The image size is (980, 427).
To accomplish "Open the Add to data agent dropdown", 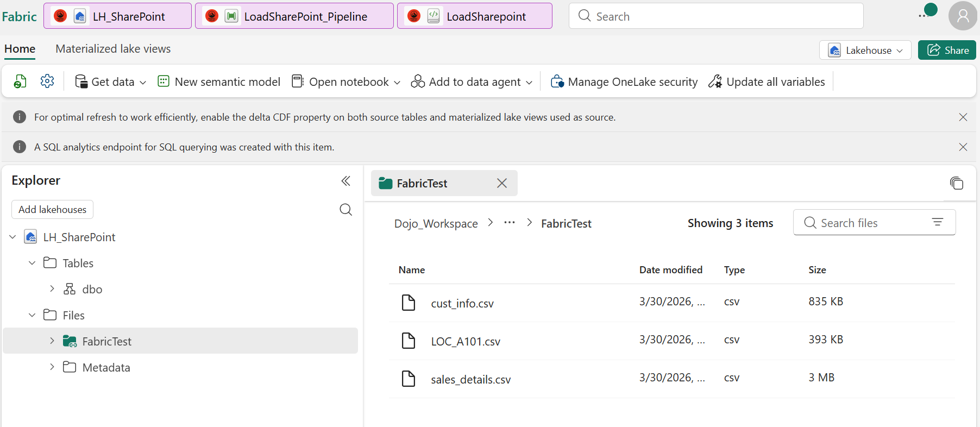I will tap(472, 81).
